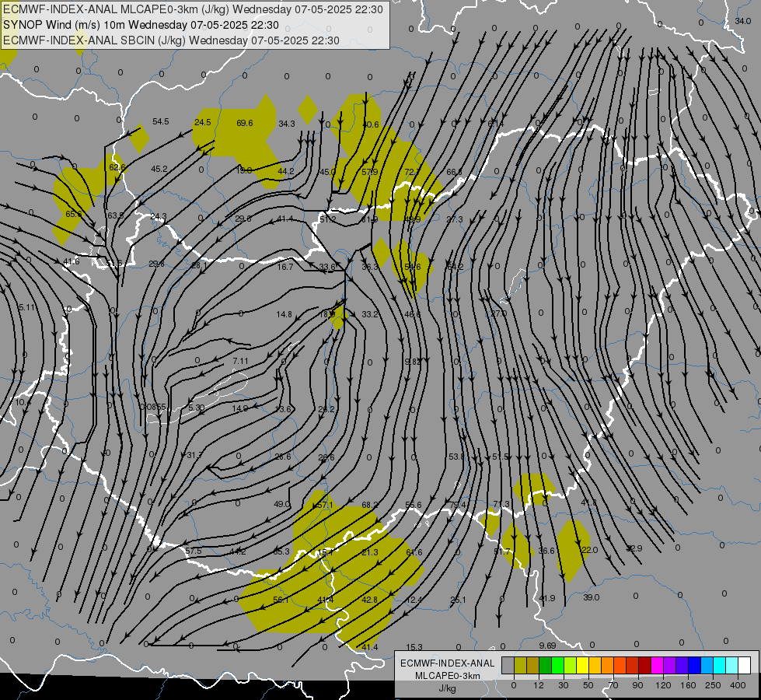Click the legend title ECMWF-INDEX-ANAL
The height and width of the screenshot is (700, 761).
[x=447, y=663]
